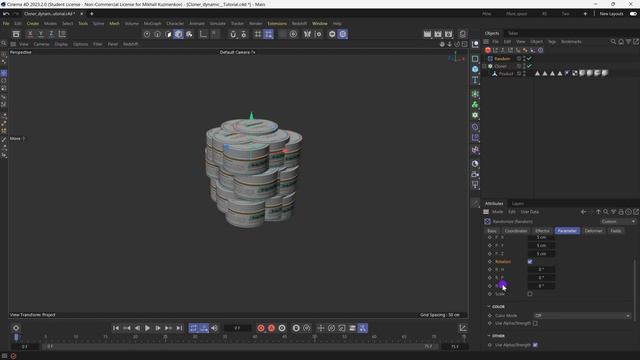Select Points mode icon in top toolbar
640x360 pixels.
(x=147, y=34)
